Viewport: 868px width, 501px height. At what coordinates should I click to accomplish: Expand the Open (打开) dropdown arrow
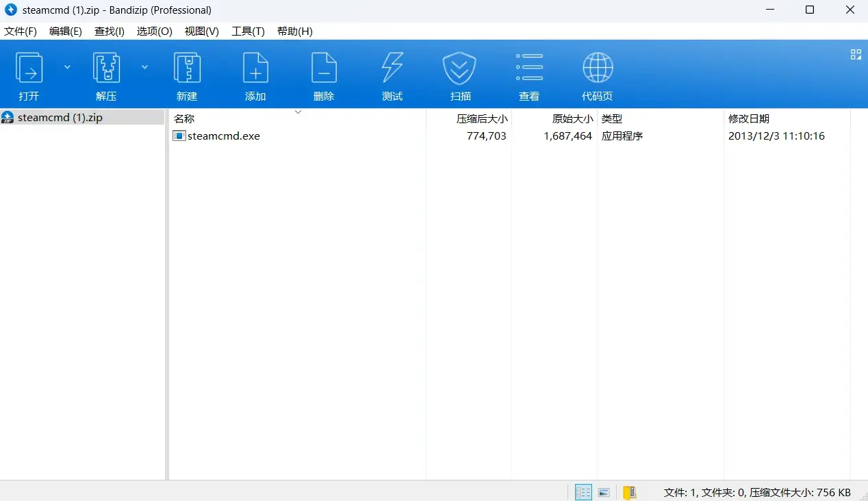(x=67, y=67)
